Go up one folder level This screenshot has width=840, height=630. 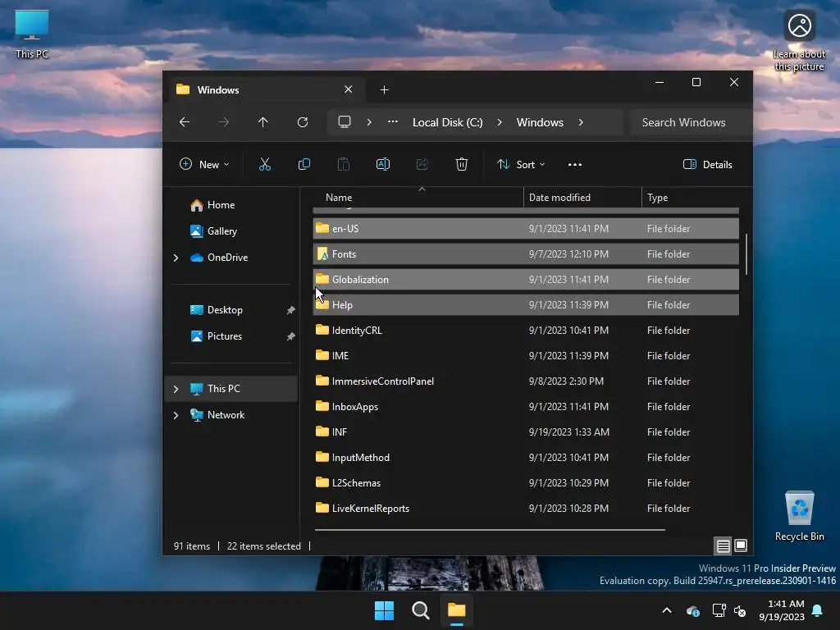[x=263, y=122]
